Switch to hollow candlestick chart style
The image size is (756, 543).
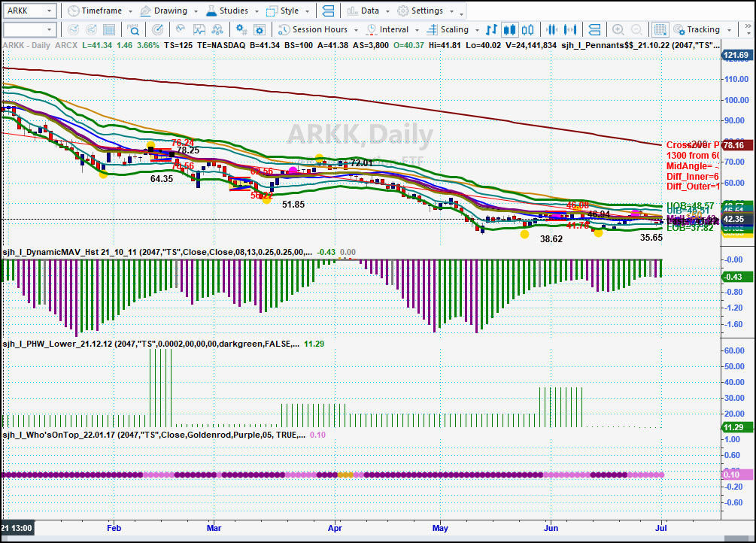[x=528, y=30]
